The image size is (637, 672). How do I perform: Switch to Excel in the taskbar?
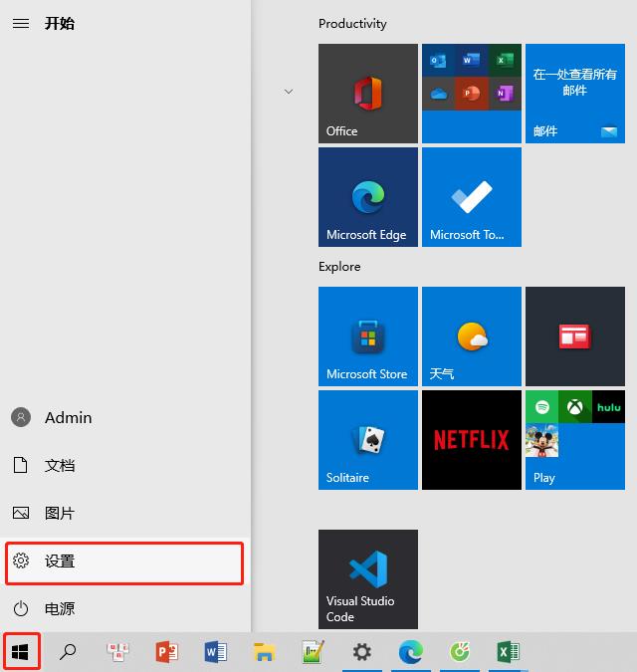(509, 652)
